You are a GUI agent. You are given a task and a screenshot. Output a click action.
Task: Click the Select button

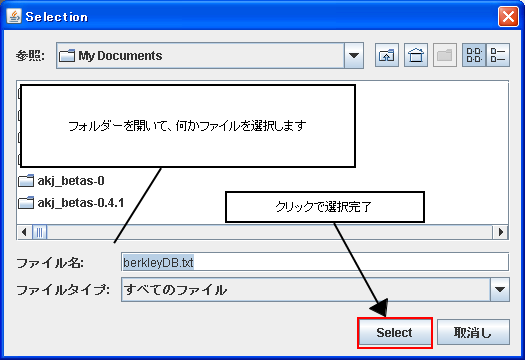[x=394, y=333]
